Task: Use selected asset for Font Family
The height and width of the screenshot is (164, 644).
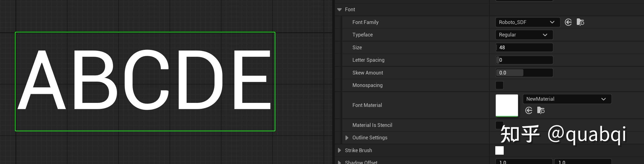Action: (568, 22)
